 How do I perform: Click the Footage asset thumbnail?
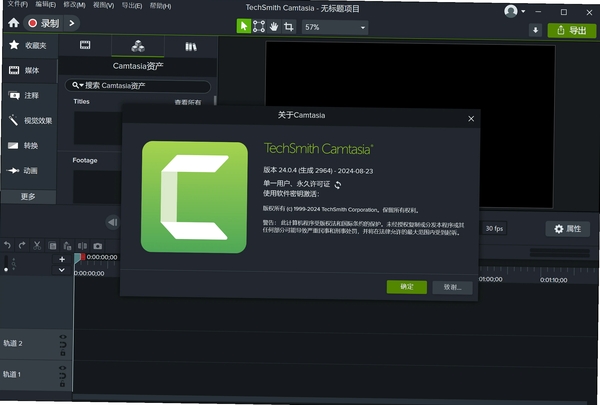(x=97, y=187)
